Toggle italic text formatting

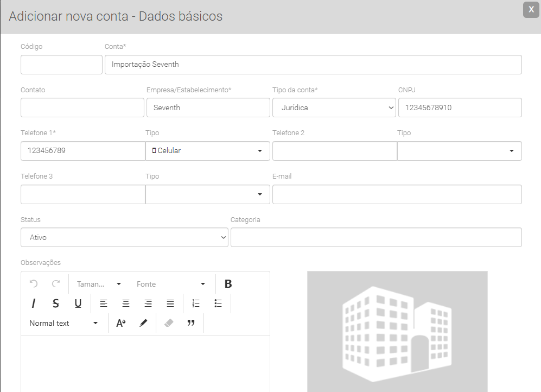[x=34, y=304]
